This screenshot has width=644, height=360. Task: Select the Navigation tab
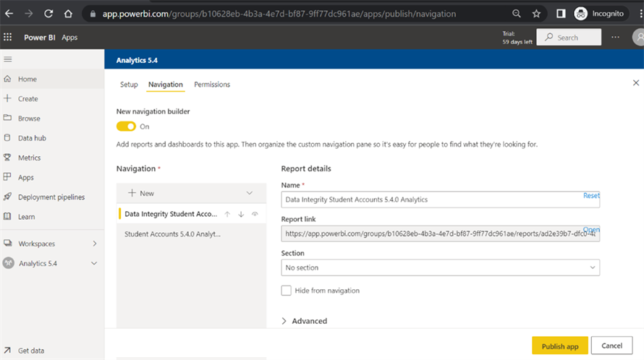tap(166, 84)
